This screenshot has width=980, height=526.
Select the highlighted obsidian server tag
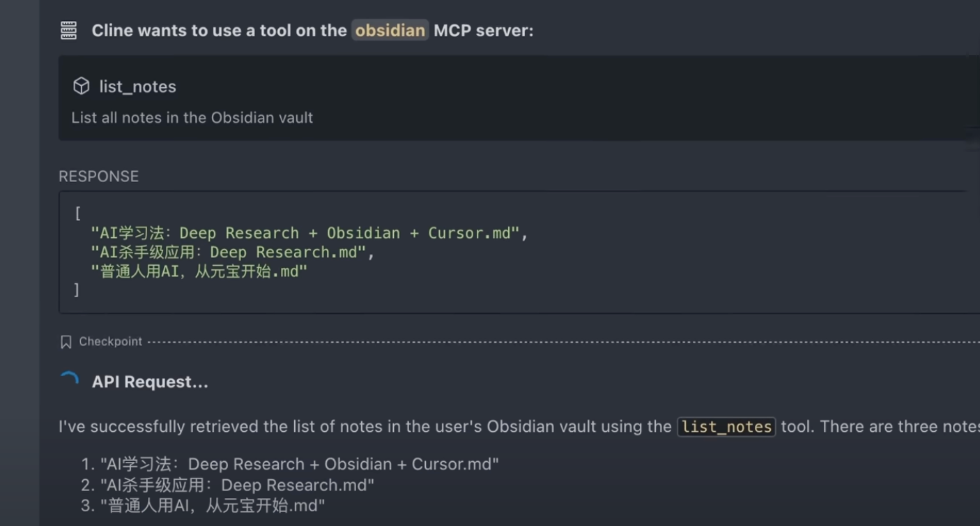[x=390, y=31]
